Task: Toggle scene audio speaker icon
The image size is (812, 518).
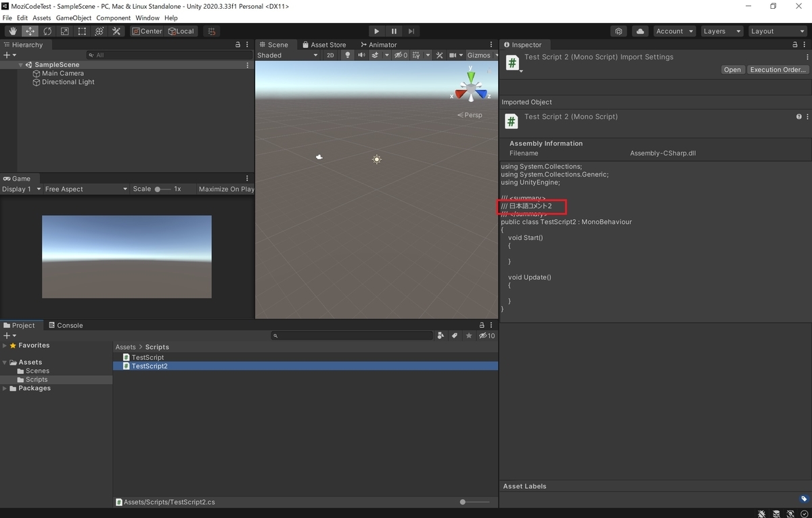Action: coord(362,55)
